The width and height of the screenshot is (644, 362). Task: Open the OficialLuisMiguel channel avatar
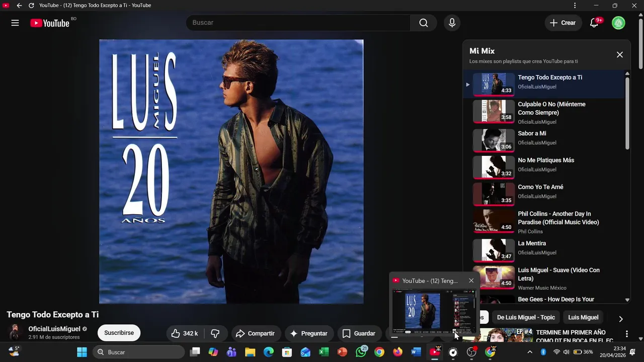point(15,332)
